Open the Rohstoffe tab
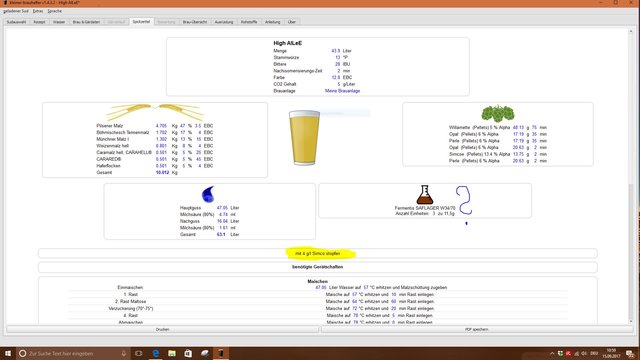This screenshot has width=640, height=360. (x=249, y=22)
